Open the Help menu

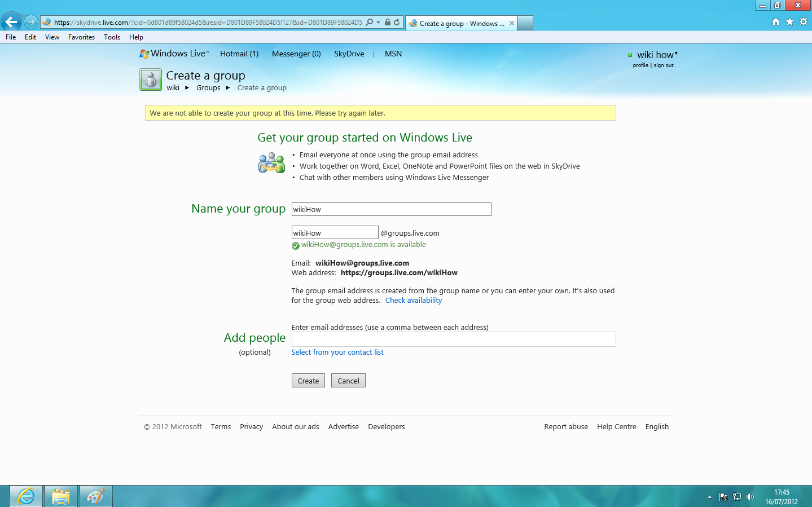(x=136, y=37)
